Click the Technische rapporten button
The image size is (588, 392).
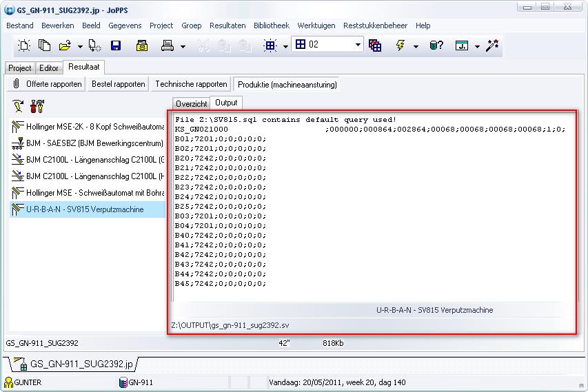[191, 84]
